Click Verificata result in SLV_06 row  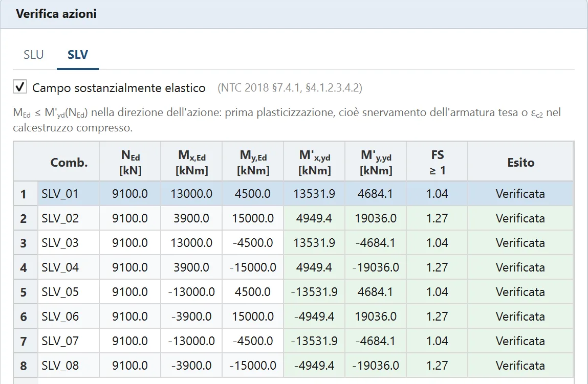click(x=520, y=316)
